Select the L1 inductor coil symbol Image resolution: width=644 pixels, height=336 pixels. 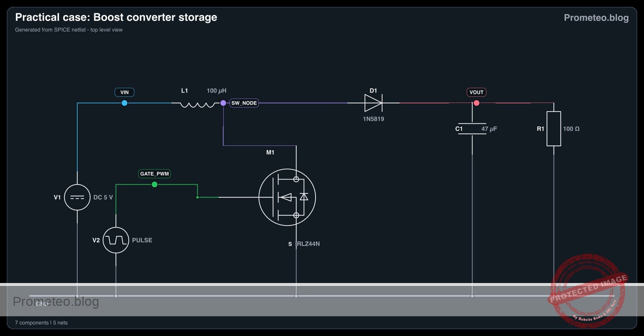pyautogui.click(x=197, y=104)
